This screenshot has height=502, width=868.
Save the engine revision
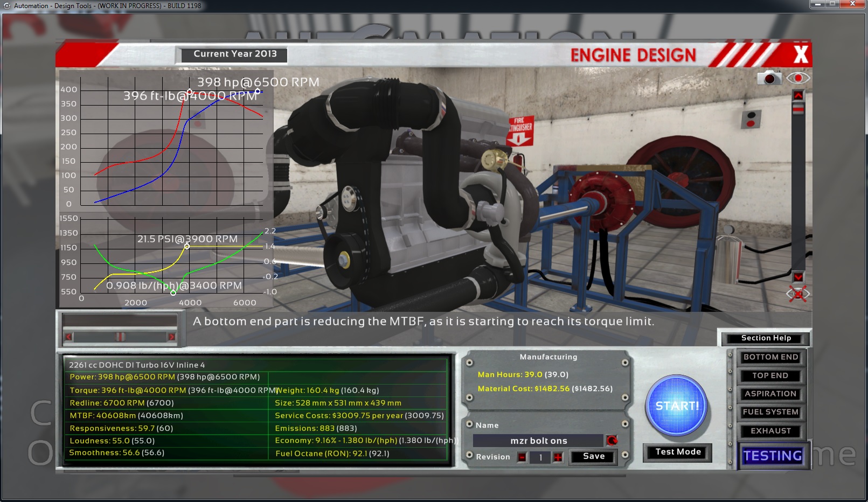pos(594,456)
